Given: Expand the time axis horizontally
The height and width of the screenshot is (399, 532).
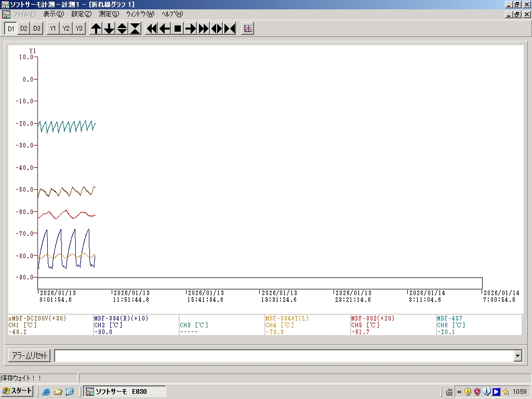Looking at the screenshot, I should [217, 29].
